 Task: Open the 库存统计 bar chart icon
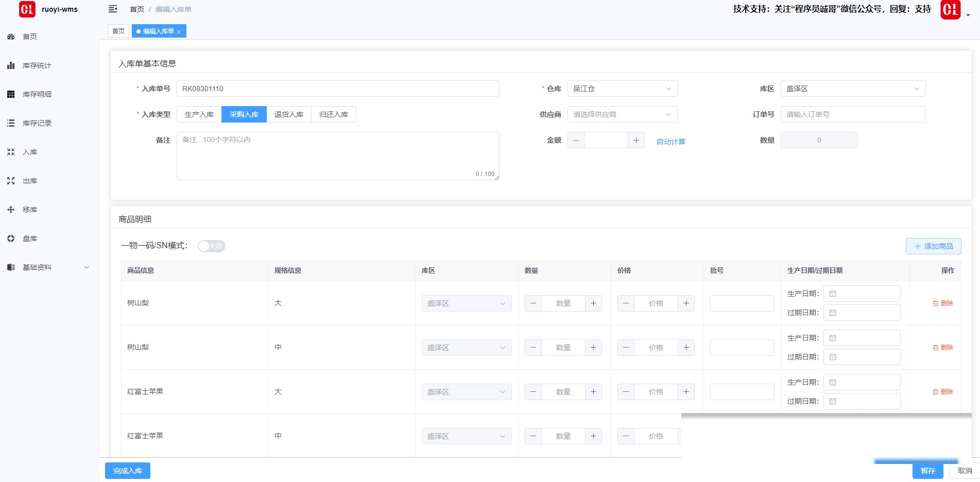point(11,65)
